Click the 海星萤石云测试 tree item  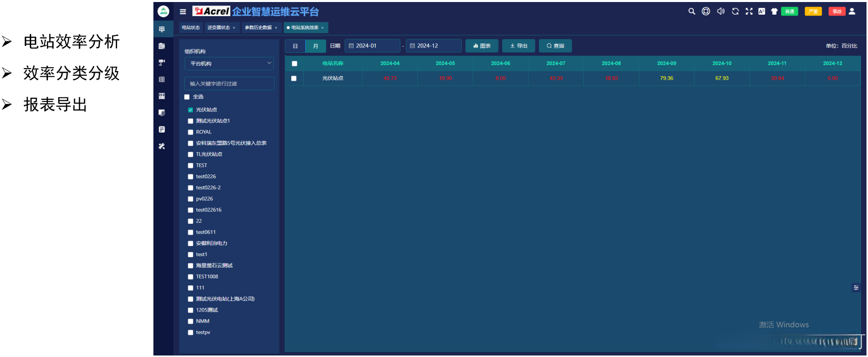click(214, 266)
